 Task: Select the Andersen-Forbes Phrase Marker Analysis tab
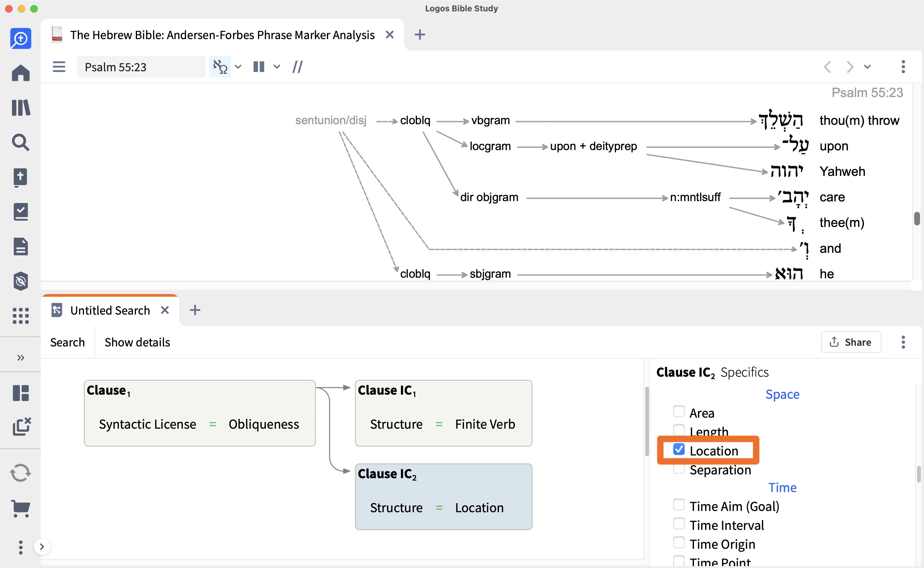coord(222,35)
